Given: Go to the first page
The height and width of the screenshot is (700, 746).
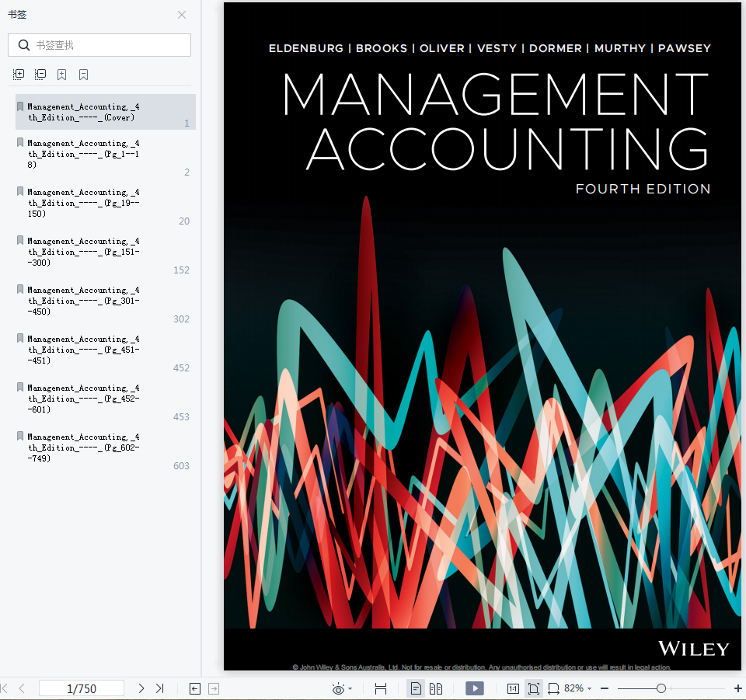Looking at the screenshot, I should (x=5, y=688).
